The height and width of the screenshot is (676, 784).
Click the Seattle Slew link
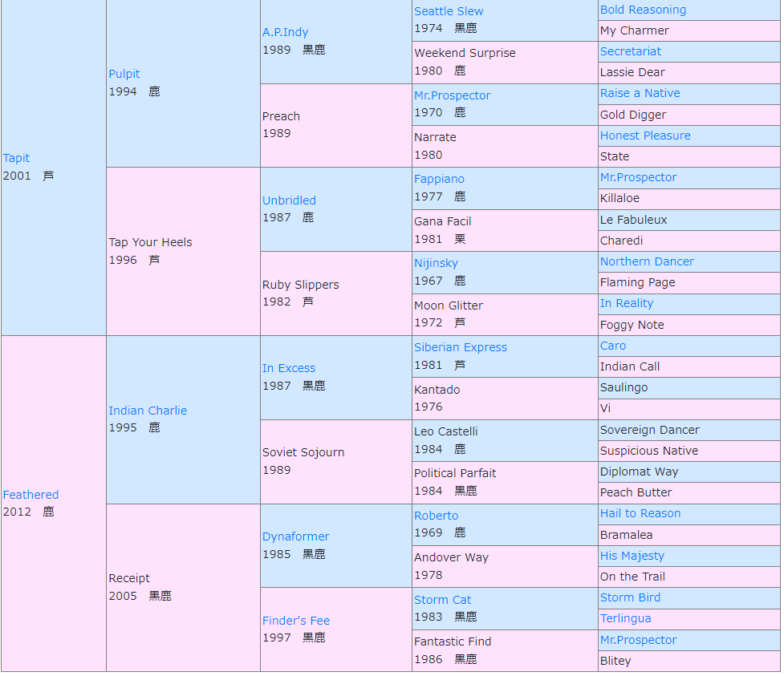click(x=449, y=11)
